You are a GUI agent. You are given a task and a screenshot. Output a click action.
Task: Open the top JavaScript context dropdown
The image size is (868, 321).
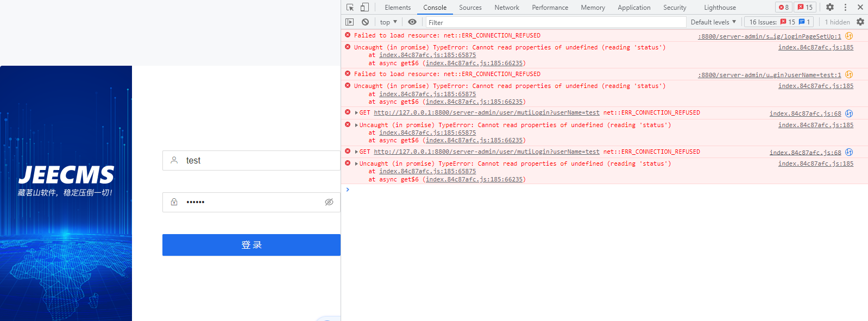tap(388, 22)
